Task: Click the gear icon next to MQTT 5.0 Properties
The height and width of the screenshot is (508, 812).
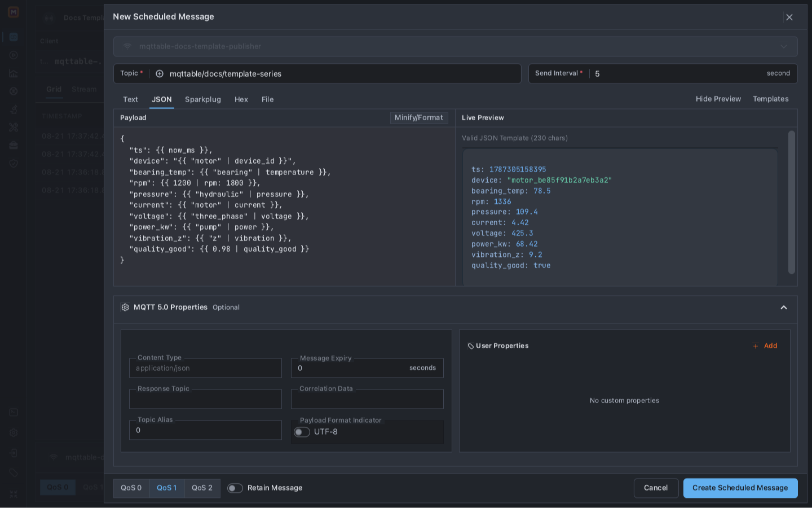Action: coord(125,308)
